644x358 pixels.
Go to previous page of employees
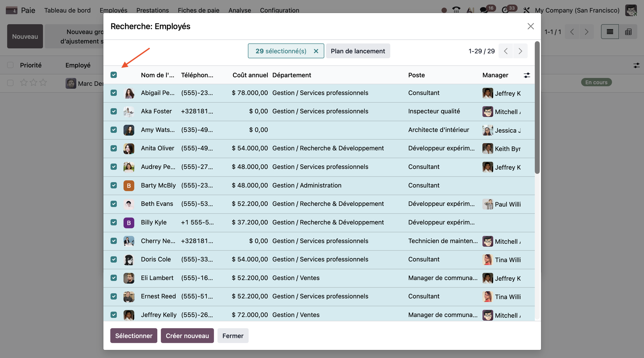click(506, 51)
